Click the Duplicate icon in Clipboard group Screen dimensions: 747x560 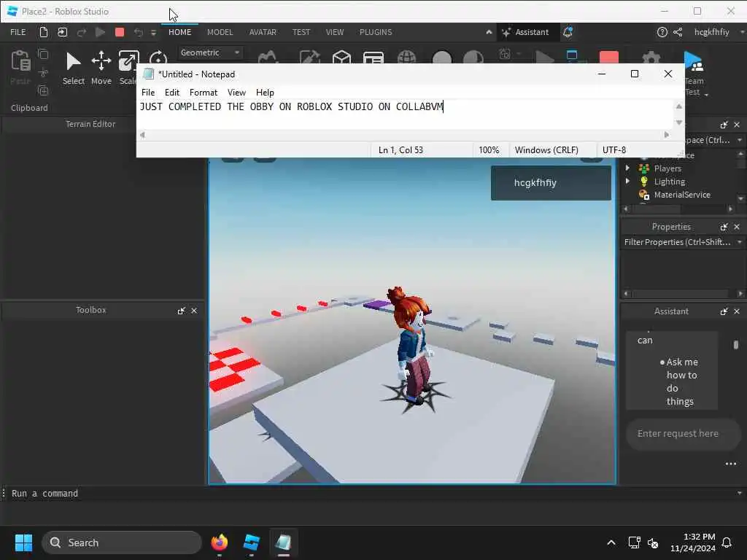tap(43, 90)
